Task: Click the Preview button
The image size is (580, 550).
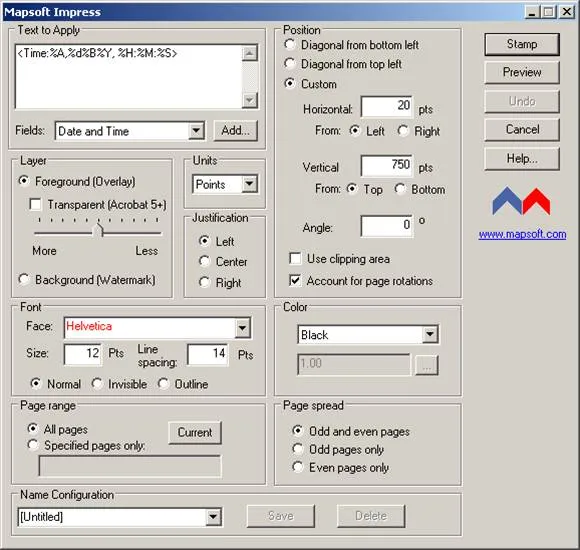Action: click(x=522, y=72)
